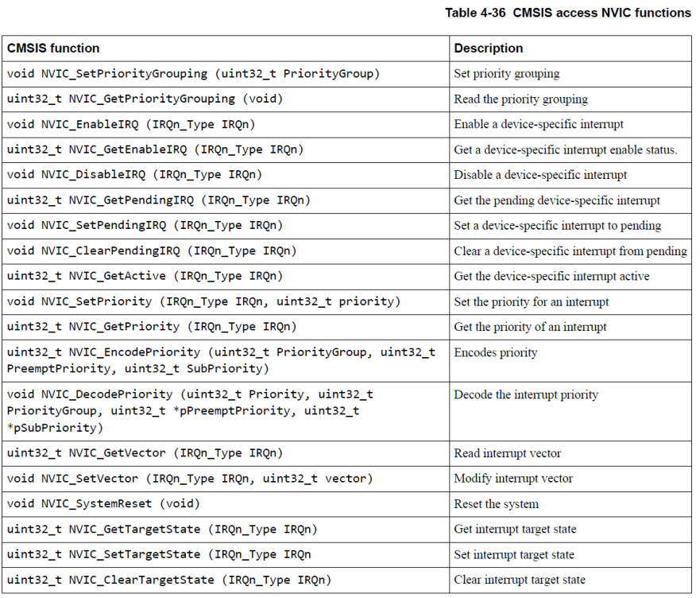This screenshot has height=598, width=700.
Task: Click the NVIC_ClearPendingIRQ function row
Action: (x=152, y=251)
